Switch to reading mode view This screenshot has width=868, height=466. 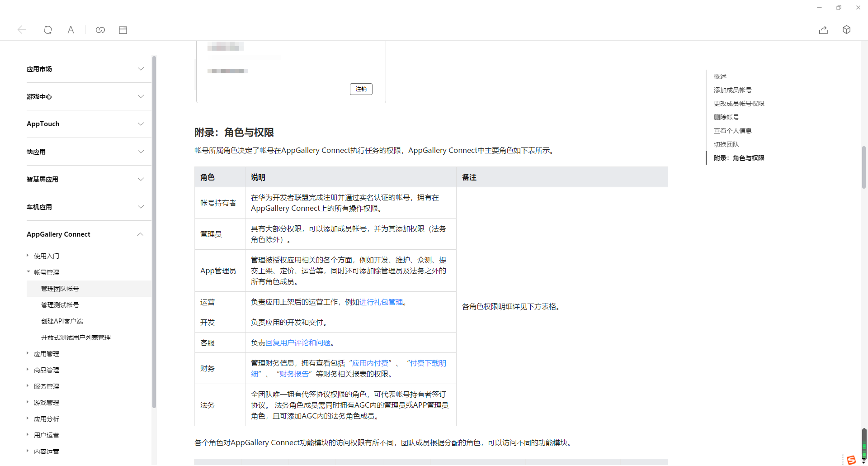click(x=123, y=29)
